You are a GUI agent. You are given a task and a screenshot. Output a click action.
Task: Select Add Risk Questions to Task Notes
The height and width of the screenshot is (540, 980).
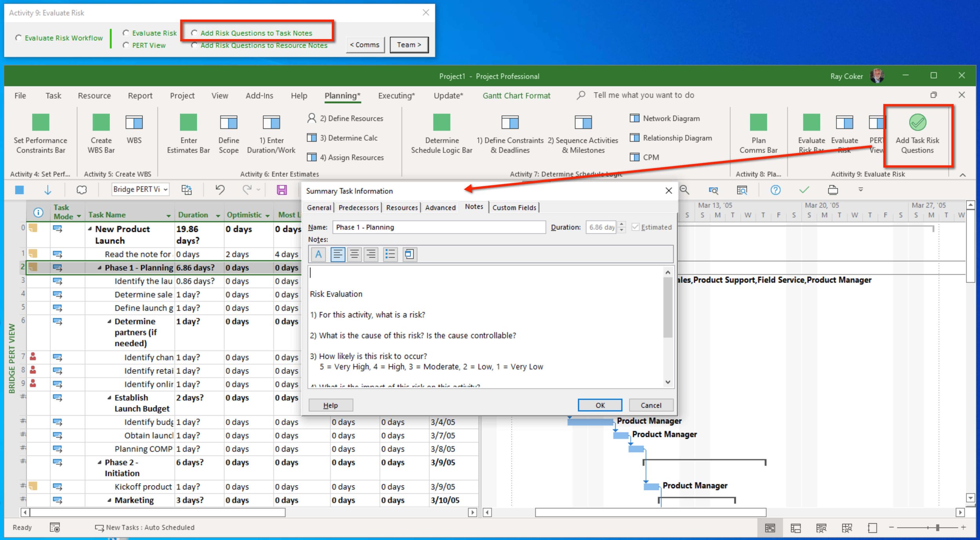pyautogui.click(x=194, y=33)
